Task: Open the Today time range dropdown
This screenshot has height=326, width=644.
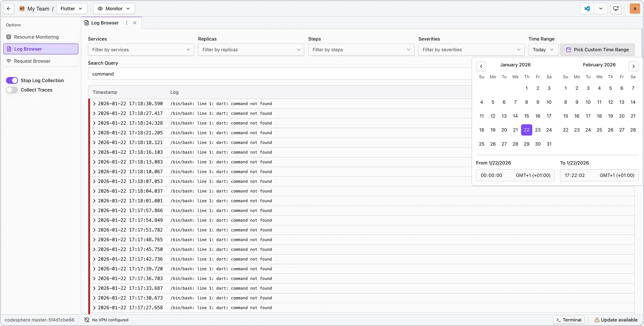Action: pos(543,50)
